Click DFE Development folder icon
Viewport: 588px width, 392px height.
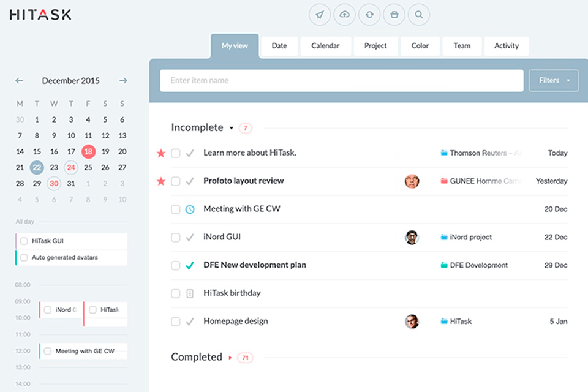[444, 265]
